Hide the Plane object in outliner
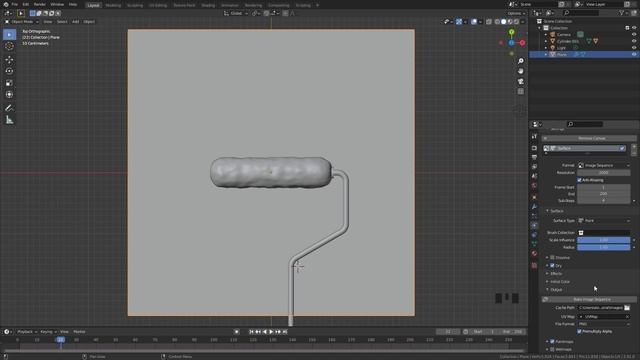The height and width of the screenshot is (360, 640). click(634, 54)
